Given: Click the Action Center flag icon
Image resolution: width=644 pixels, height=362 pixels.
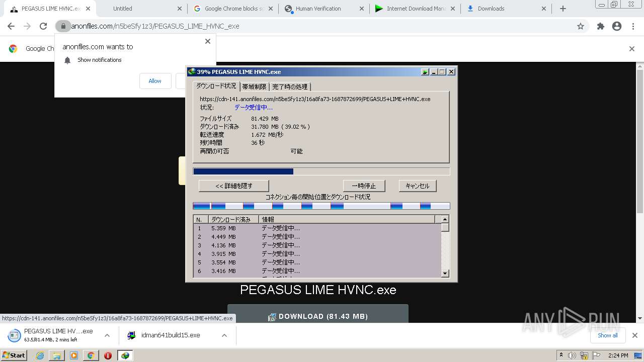Looking at the screenshot, I should [x=597, y=355].
